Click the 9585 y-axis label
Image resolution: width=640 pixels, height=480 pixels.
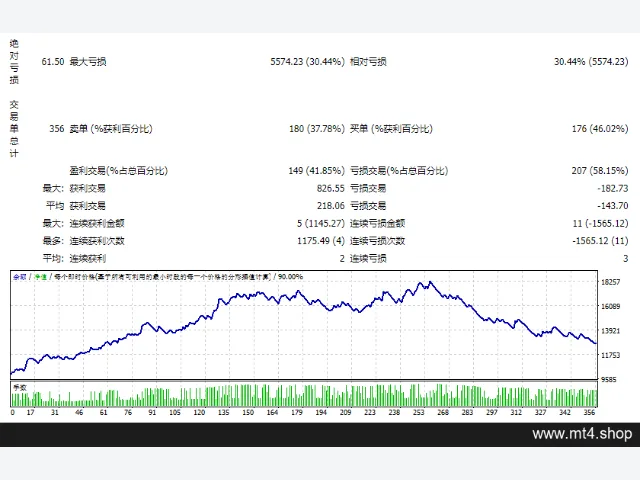click(608, 379)
